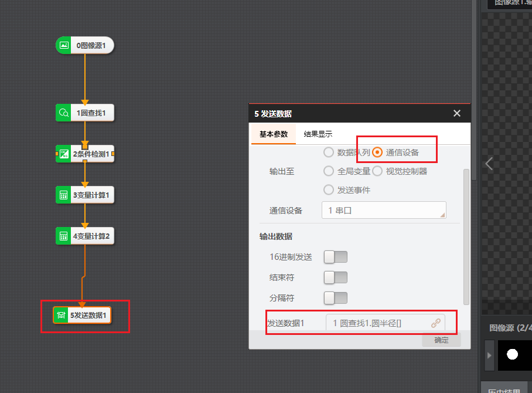Select the 发送事件 radio button
The height and width of the screenshot is (393, 532).
(x=329, y=190)
